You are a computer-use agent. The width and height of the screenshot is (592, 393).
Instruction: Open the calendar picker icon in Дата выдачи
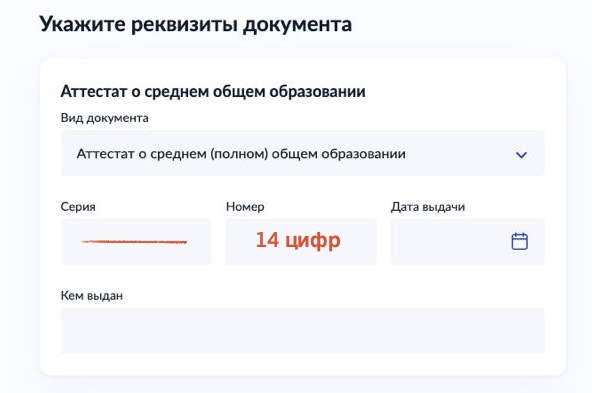click(520, 241)
